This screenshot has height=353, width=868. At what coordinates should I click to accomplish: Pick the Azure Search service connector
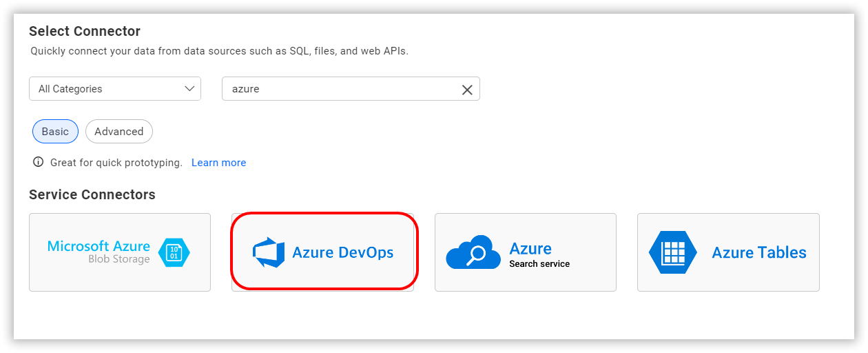click(526, 252)
